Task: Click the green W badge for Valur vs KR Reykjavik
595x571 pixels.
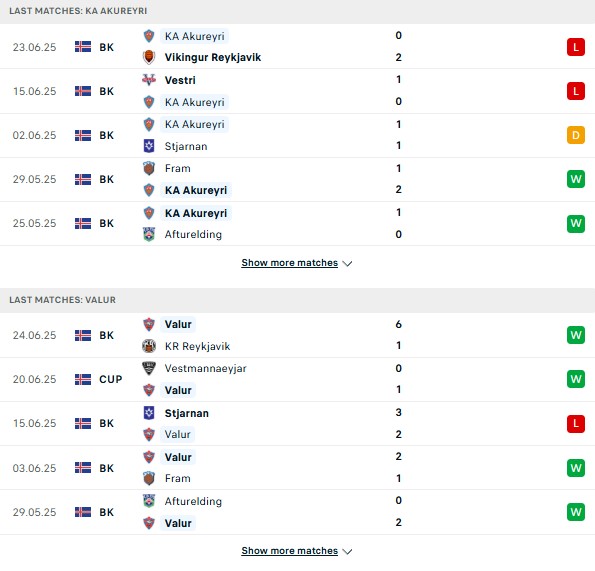Action: (x=576, y=335)
